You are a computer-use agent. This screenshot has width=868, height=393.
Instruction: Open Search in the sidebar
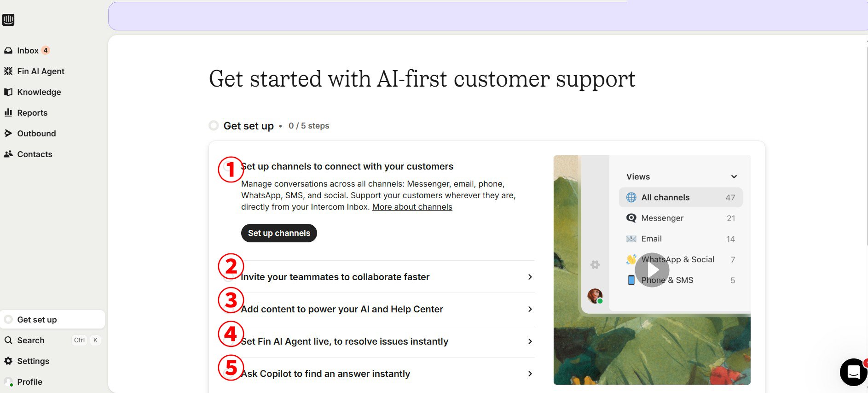tap(31, 340)
